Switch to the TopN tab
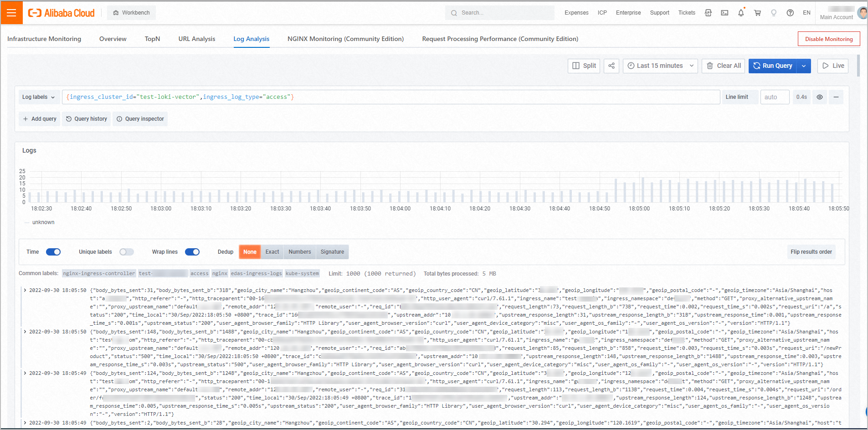Viewport: 868px width, 430px height. pos(152,39)
